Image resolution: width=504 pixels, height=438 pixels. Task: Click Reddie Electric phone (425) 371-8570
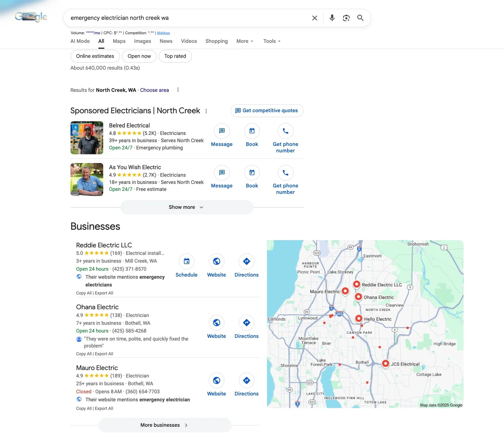click(x=129, y=269)
